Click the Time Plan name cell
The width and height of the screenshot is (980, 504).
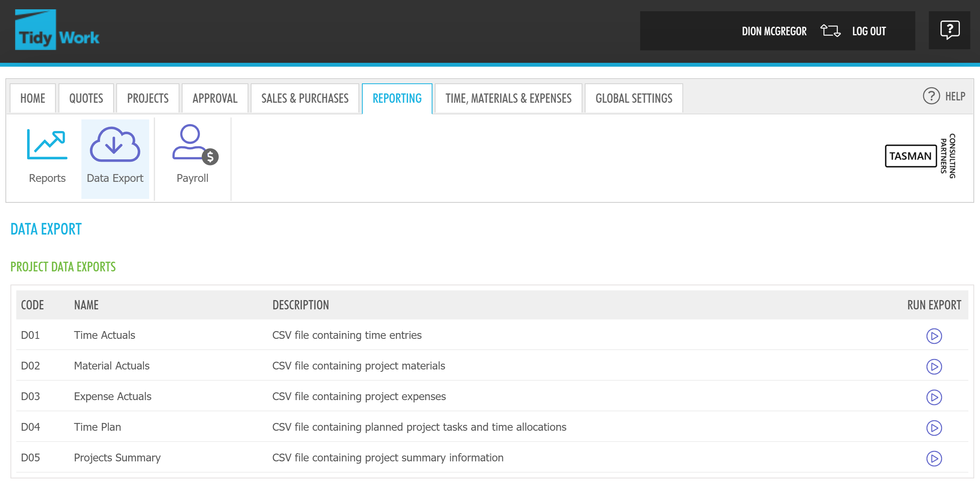97,427
